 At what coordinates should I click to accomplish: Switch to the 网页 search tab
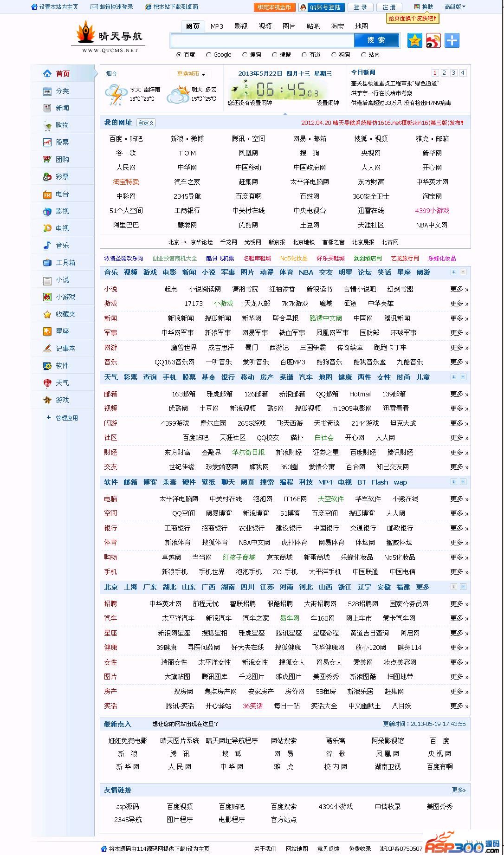pos(193,26)
